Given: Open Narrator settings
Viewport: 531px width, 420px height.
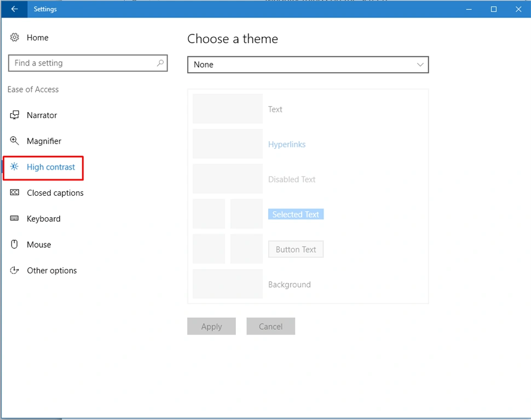Looking at the screenshot, I should (x=42, y=115).
